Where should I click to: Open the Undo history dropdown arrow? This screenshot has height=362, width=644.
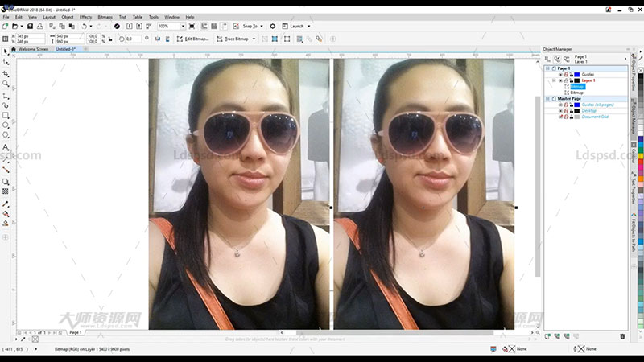pyautogui.click(x=91, y=26)
